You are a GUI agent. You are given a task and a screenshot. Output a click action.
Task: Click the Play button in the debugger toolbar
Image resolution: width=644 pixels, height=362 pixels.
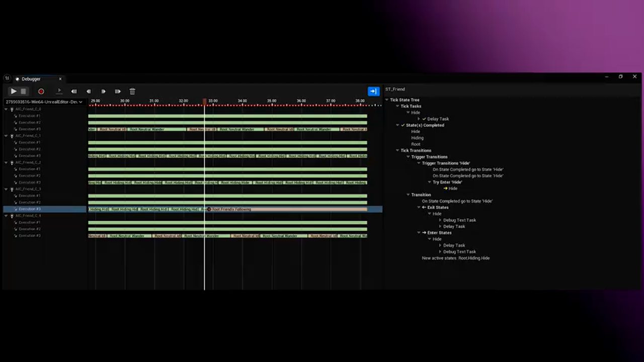pyautogui.click(x=14, y=91)
